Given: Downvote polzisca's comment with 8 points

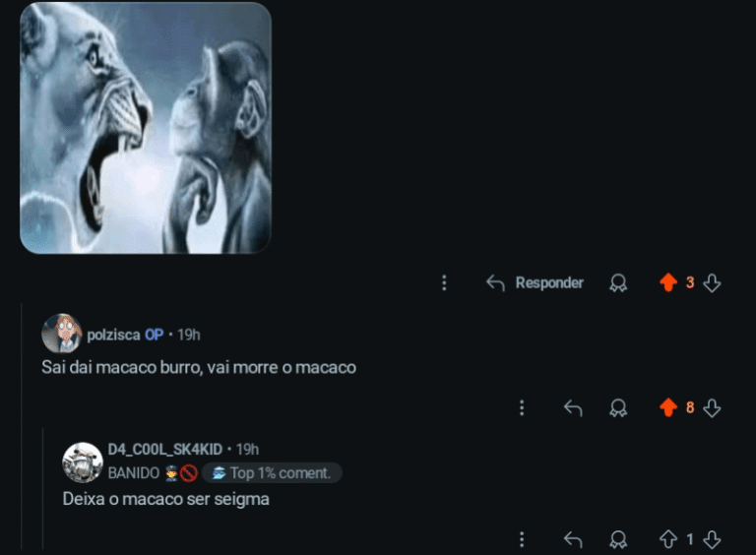Looking at the screenshot, I should coord(712,407).
